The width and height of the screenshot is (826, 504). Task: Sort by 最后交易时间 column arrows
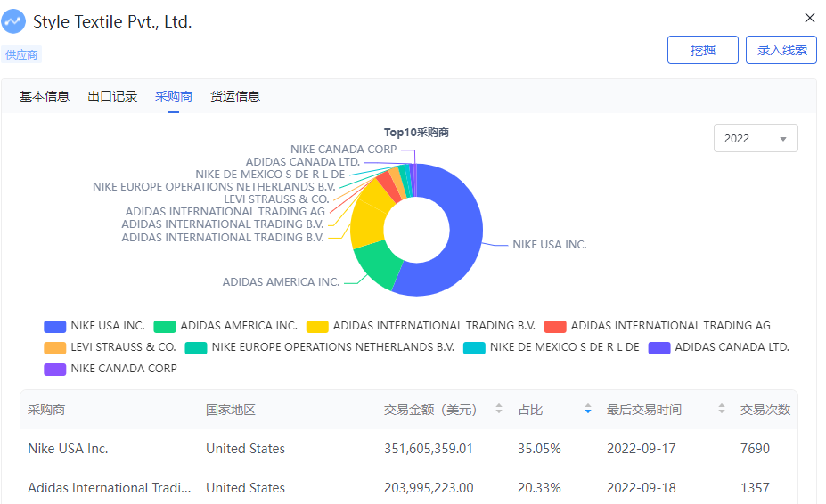[722, 409]
